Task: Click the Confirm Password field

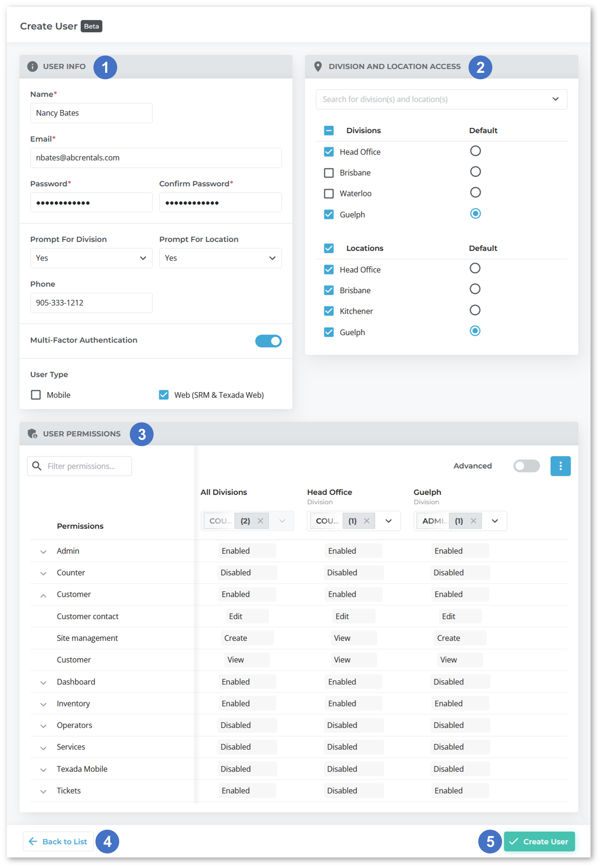Action: point(220,202)
